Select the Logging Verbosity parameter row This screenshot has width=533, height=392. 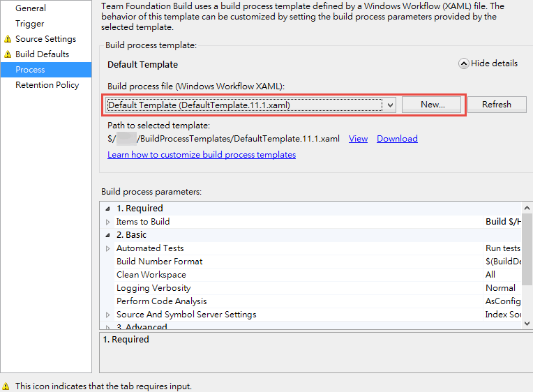click(x=153, y=288)
